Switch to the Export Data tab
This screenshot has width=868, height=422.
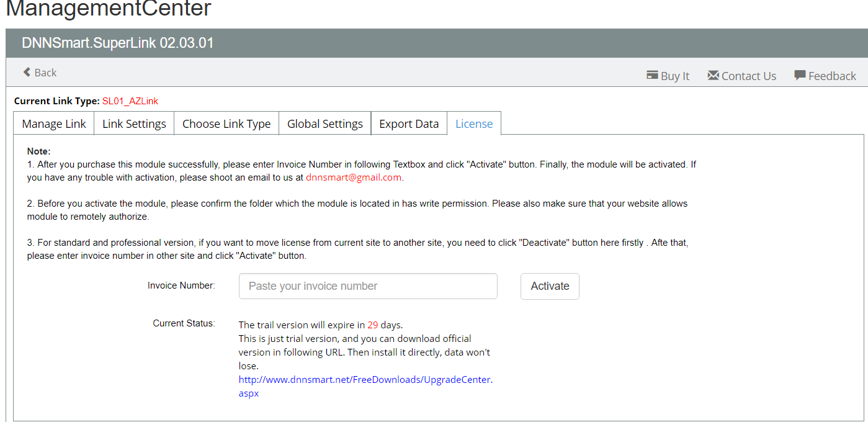pyautogui.click(x=409, y=123)
